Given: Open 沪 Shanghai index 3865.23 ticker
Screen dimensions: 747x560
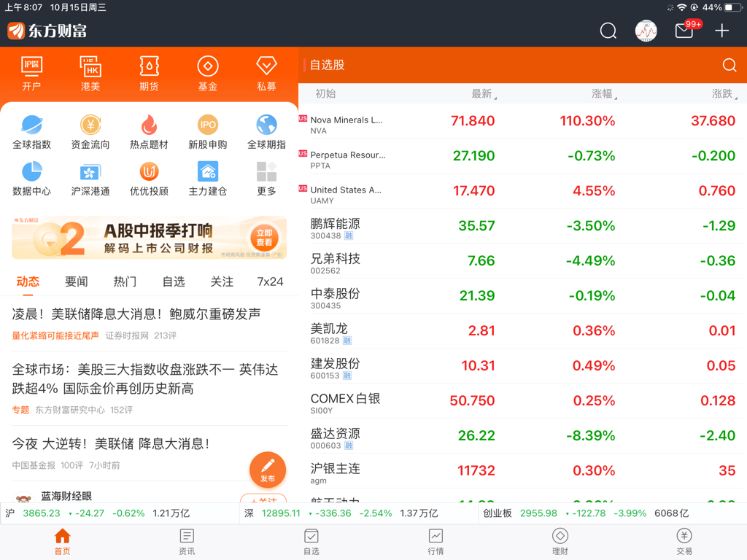Looking at the screenshot, I should pyautogui.click(x=119, y=513).
